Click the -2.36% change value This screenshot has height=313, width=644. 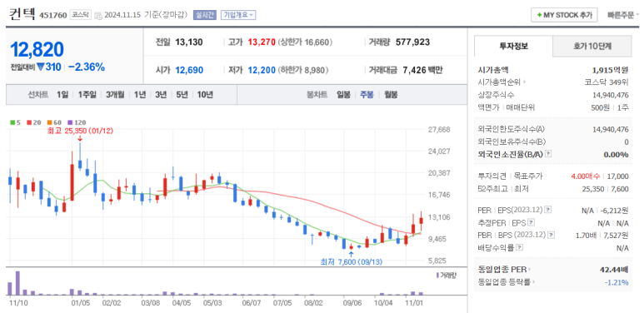click(x=87, y=67)
